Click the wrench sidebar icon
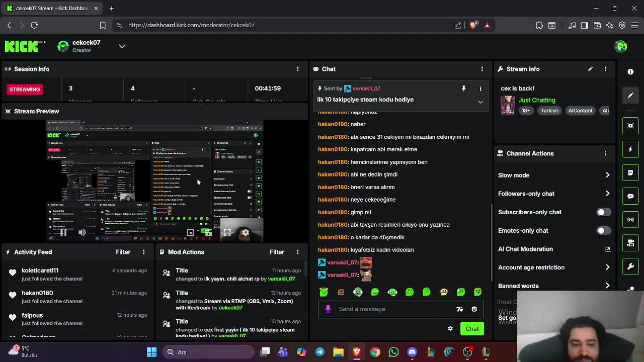This screenshot has width=644, height=362. click(x=630, y=266)
